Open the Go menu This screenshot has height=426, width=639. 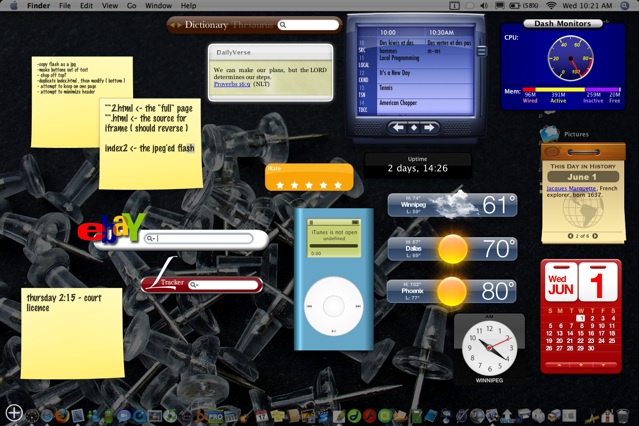click(x=131, y=6)
